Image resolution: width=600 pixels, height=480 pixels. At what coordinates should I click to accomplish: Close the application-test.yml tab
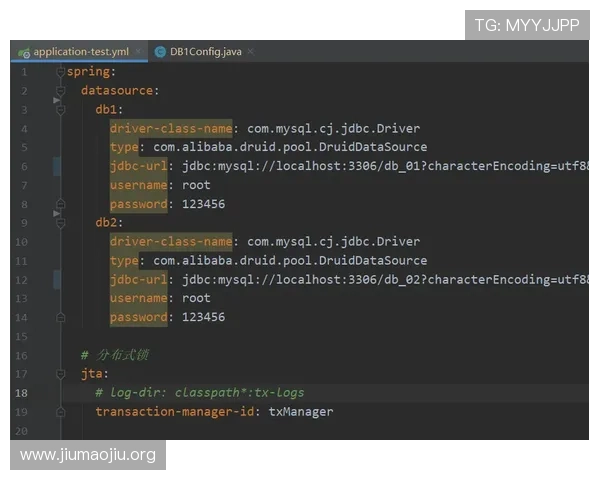click(139, 51)
